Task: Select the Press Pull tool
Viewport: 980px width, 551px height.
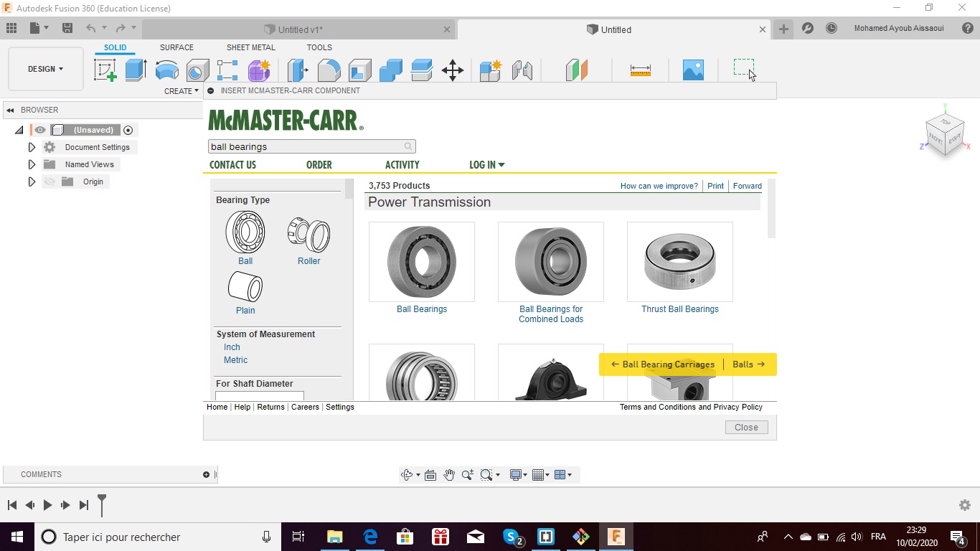Action: coord(298,70)
